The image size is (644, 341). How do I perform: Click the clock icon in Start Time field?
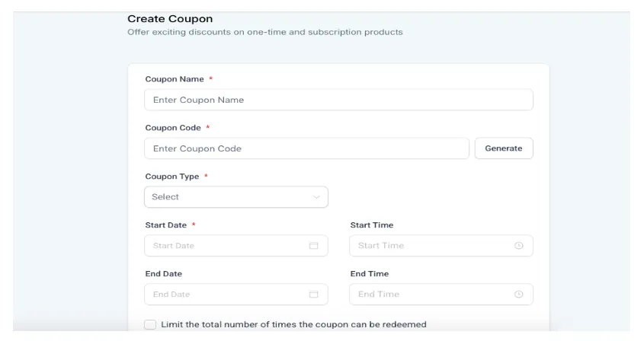pos(519,245)
